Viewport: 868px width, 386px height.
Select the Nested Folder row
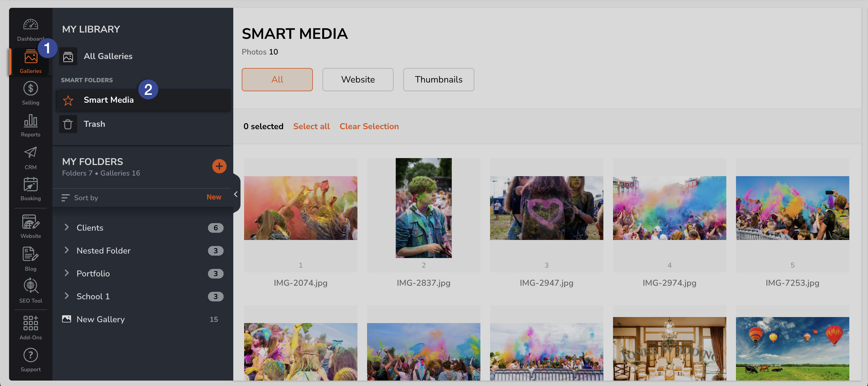142,251
